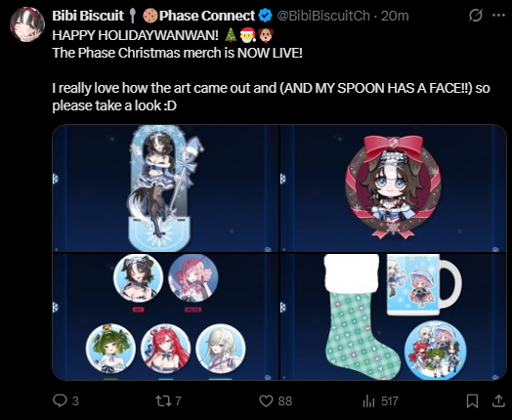The width and height of the screenshot is (512, 420).
Task: View post analytics bar chart icon
Action: coord(368,400)
